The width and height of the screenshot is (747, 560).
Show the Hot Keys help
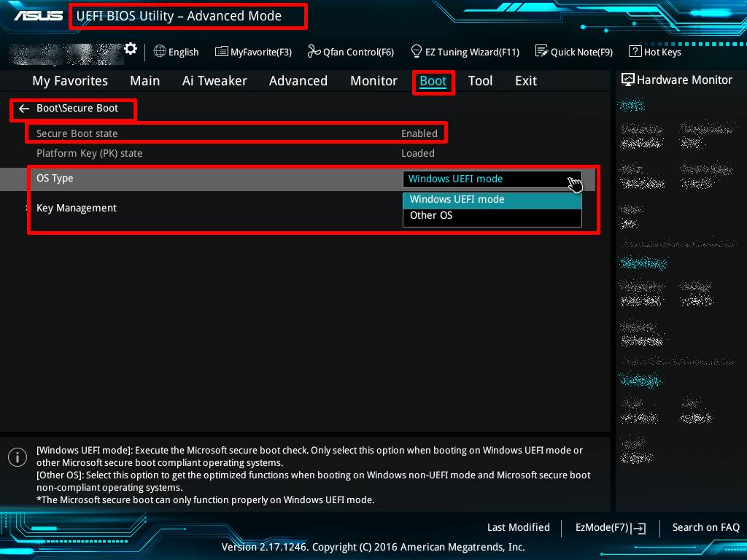point(654,52)
